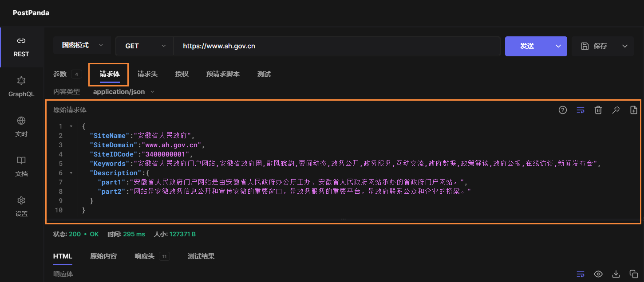Screen dimensions: 644x282
Task: Open 实时 (realtime) panel from sidebar
Action: pyautogui.click(x=21, y=126)
